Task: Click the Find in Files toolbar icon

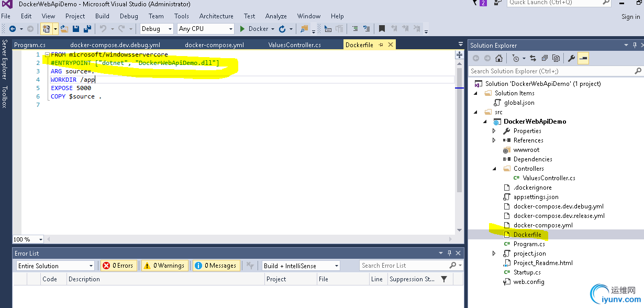Action: coord(305,29)
